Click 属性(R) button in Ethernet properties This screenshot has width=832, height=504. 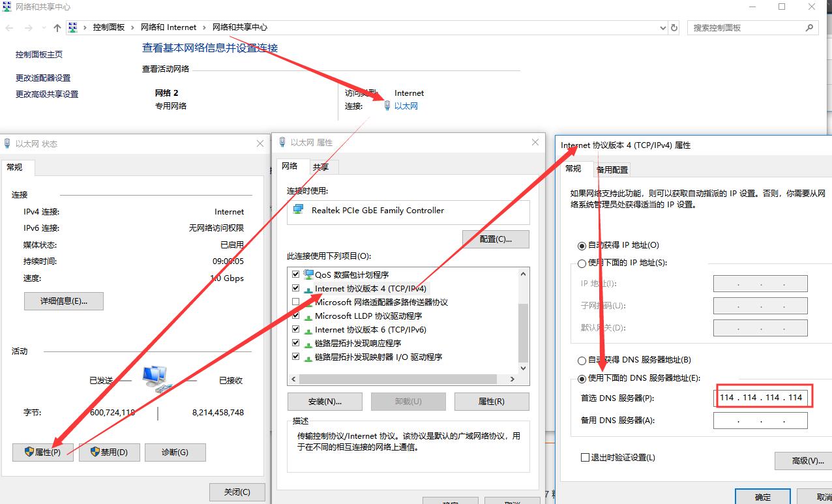click(492, 401)
